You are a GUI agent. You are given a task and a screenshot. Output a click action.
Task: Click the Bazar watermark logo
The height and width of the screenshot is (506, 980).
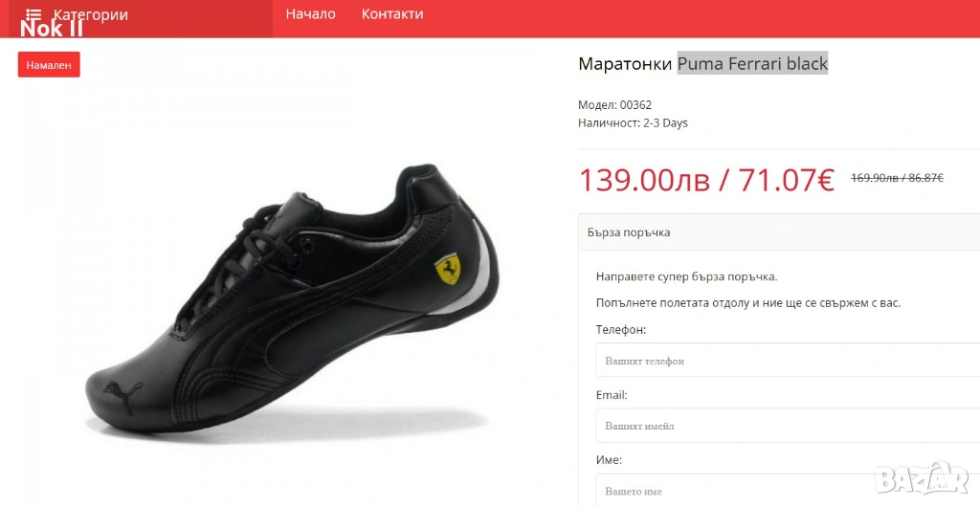tap(922, 478)
